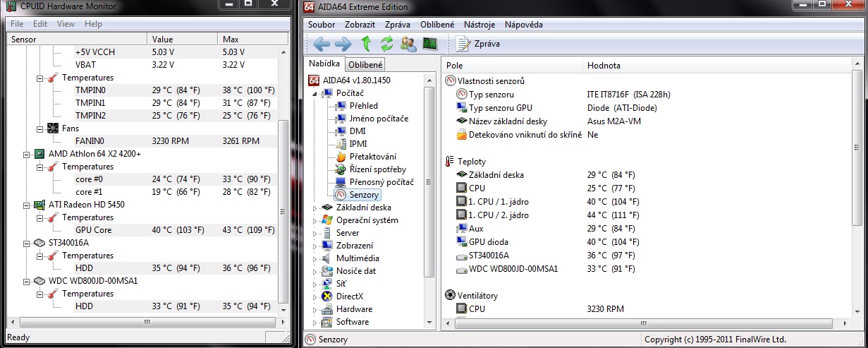Viewport: 868px width, 348px height.
Task: Collapse ST340016A node in HWMonitor
Action: pyautogui.click(x=26, y=243)
